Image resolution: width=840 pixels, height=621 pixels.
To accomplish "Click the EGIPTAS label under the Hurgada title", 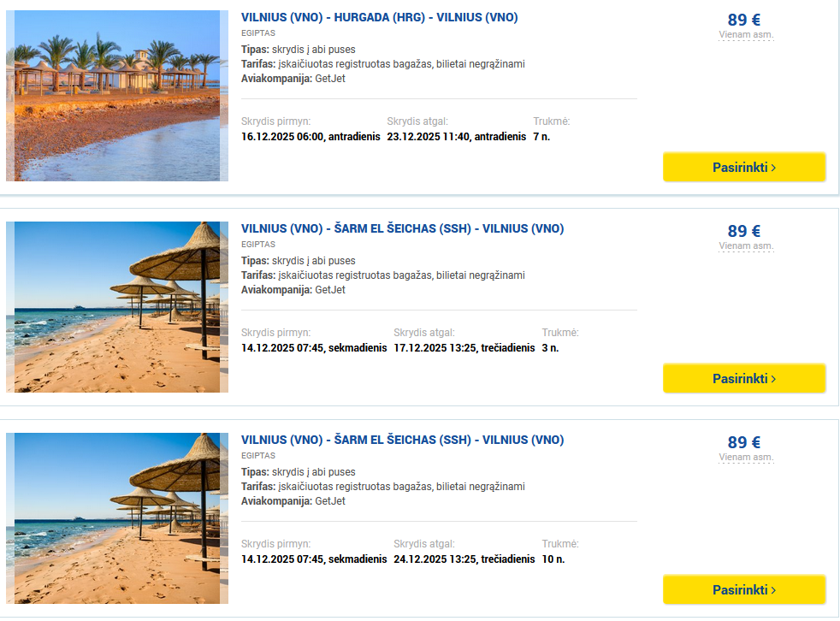I will (x=258, y=33).
